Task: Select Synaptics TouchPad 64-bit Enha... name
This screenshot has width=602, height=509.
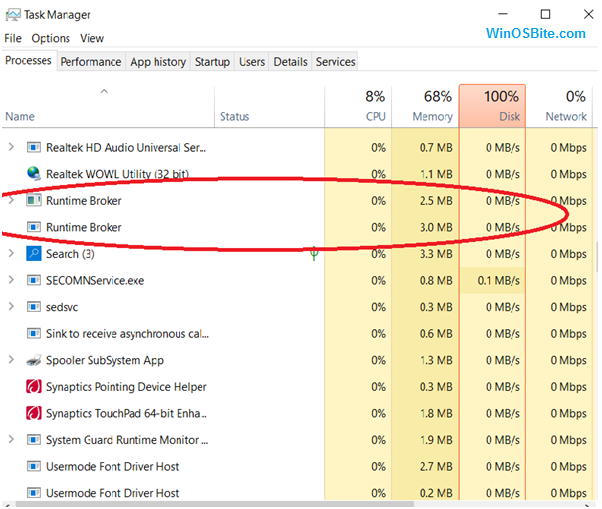Action: pyautogui.click(x=126, y=413)
